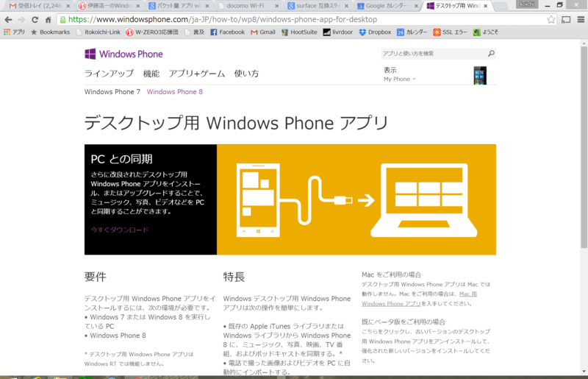Close the surface 互換スタイ tab
The height and width of the screenshot is (379, 588).
(346, 6)
